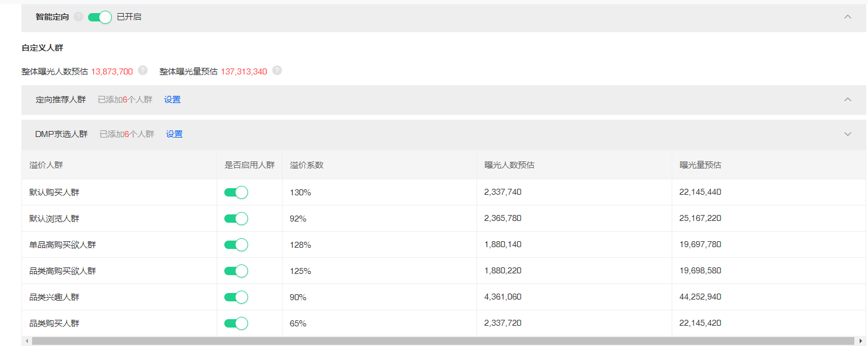
Task: Click help icon beside 整体曝光量预估
Action: click(x=277, y=71)
